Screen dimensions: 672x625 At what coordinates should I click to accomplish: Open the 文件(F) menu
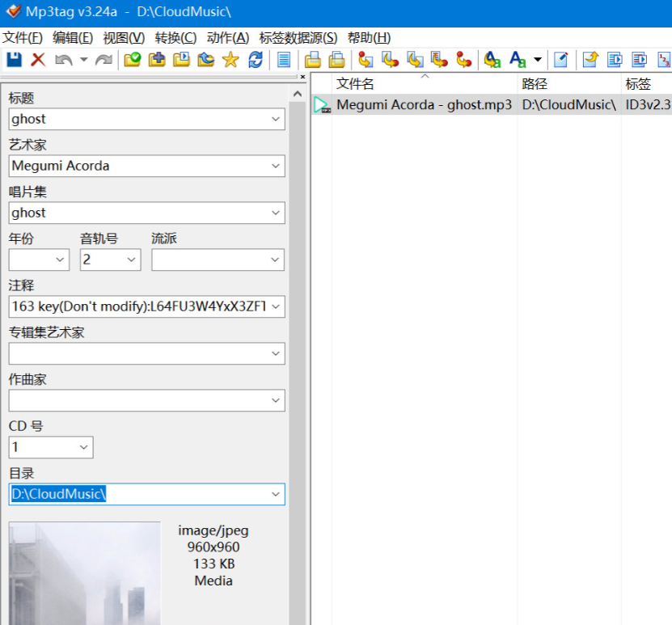click(23, 38)
